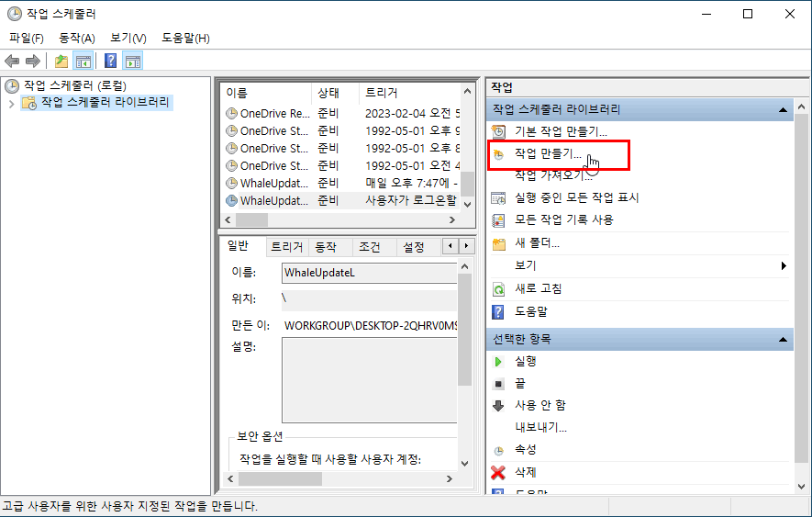Open the 동작(A) menu

point(77,39)
